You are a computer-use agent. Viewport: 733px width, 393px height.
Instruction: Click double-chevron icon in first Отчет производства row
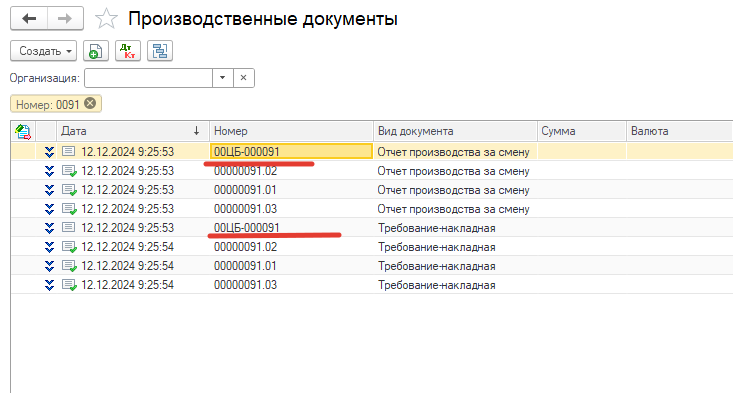[49, 152]
